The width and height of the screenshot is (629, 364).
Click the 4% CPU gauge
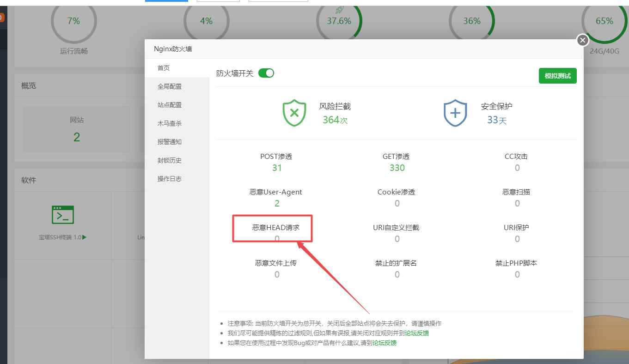point(206,21)
